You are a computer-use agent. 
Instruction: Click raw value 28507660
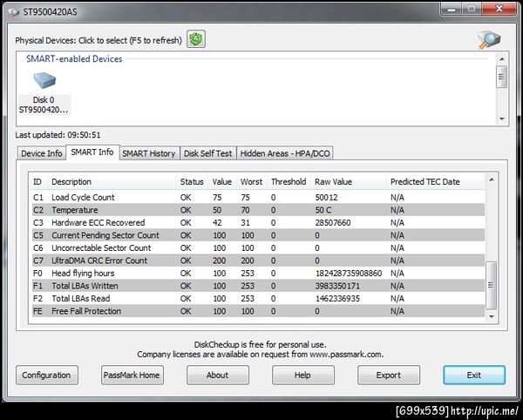tap(333, 223)
